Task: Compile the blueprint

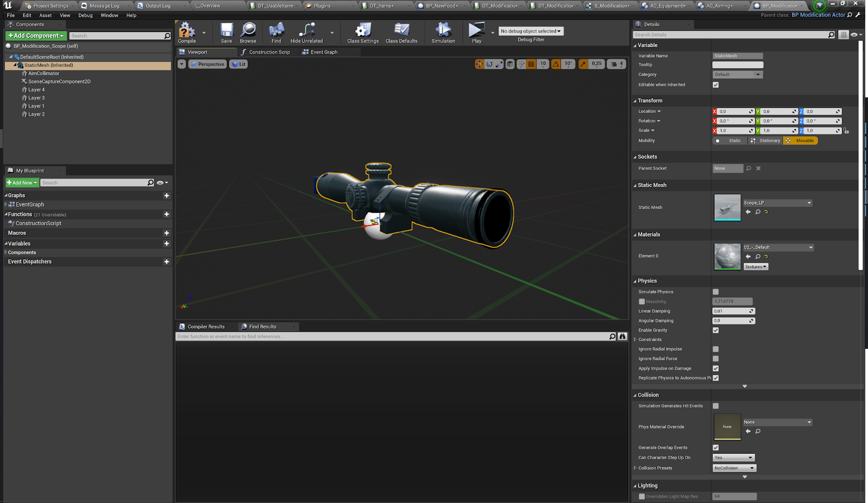Action: 187,33
